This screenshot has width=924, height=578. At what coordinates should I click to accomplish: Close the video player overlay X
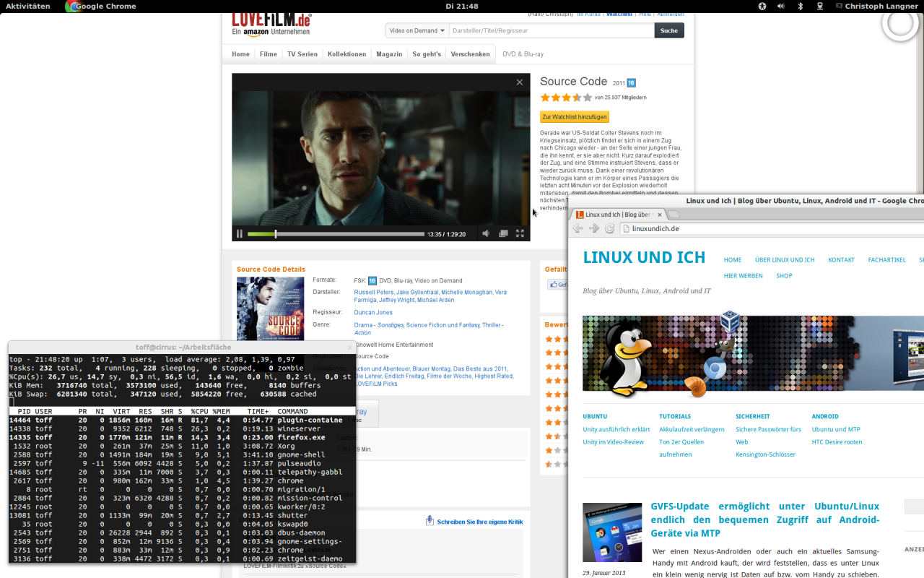[519, 82]
